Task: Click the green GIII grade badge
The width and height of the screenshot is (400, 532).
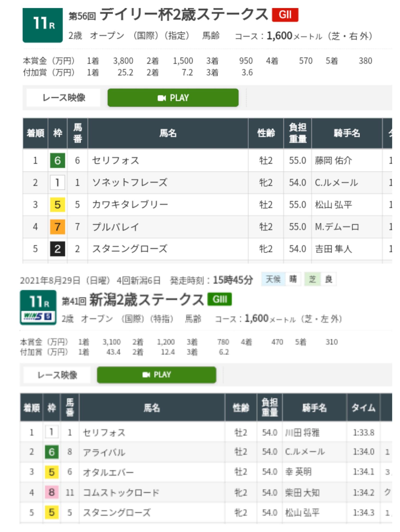Action: (219, 300)
